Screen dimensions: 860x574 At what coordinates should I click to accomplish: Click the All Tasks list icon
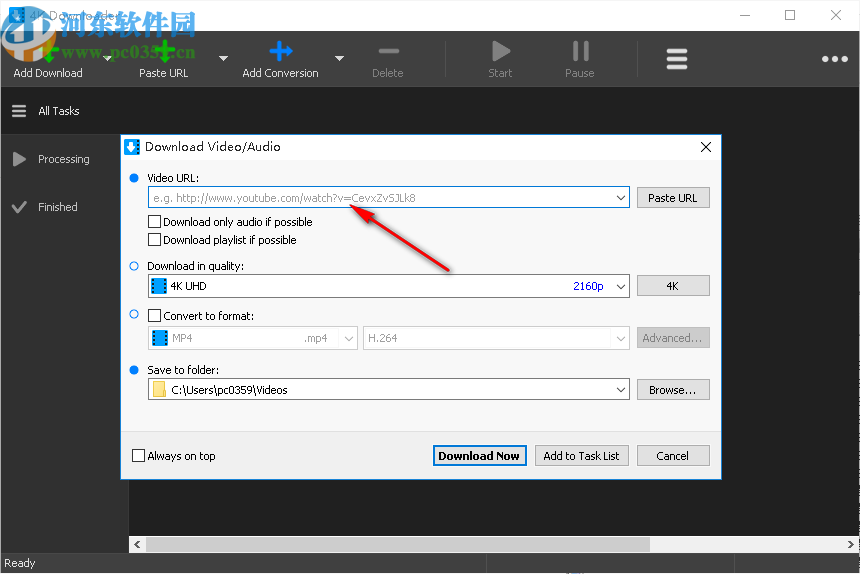19,111
